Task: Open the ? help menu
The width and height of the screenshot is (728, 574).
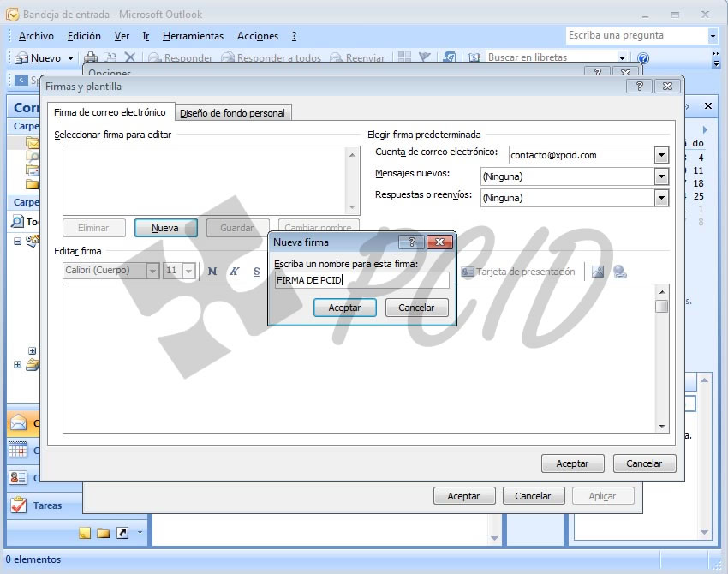Action: [x=295, y=36]
